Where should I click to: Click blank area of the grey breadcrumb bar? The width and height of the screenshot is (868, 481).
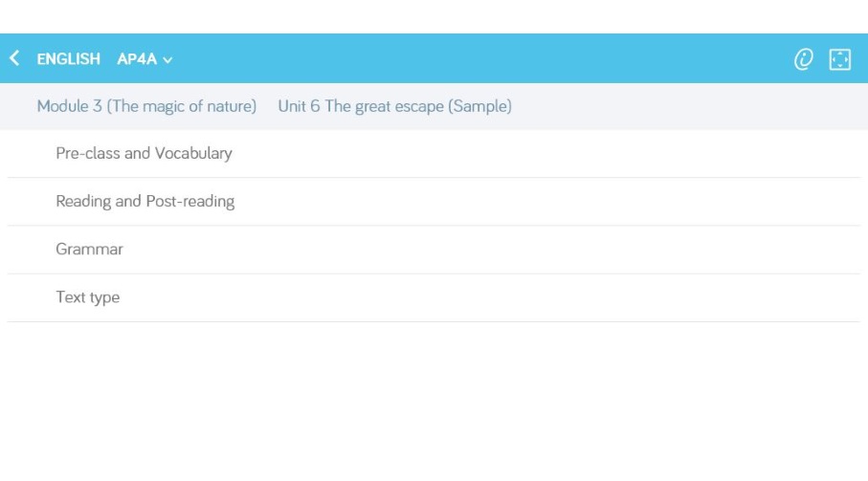[686, 106]
